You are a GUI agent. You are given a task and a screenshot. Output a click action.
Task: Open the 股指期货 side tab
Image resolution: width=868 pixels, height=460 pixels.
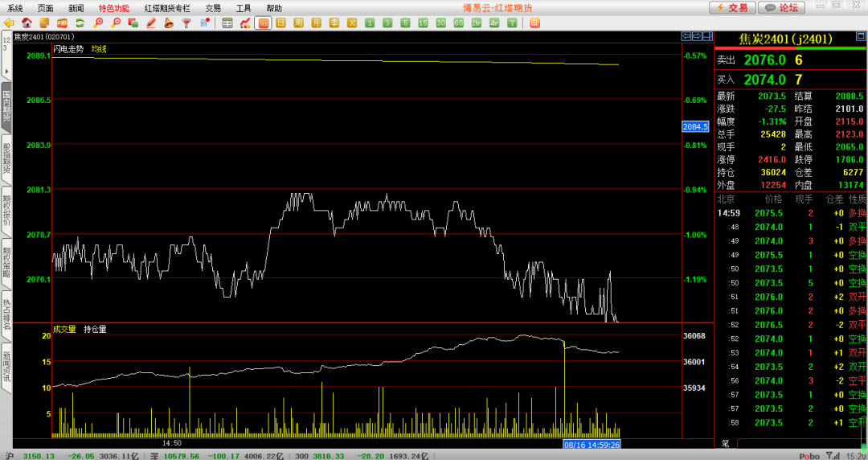pyautogui.click(x=6, y=158)
